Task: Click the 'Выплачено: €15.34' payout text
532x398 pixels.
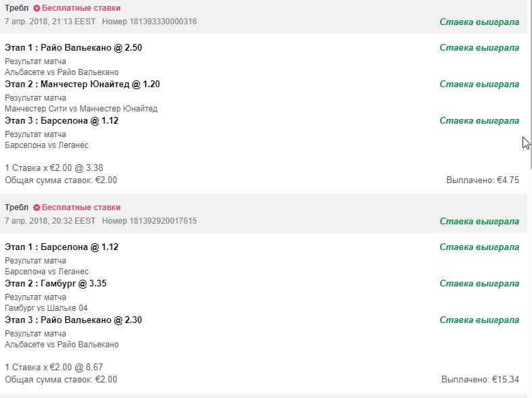Action: click(x=480, y=379)
